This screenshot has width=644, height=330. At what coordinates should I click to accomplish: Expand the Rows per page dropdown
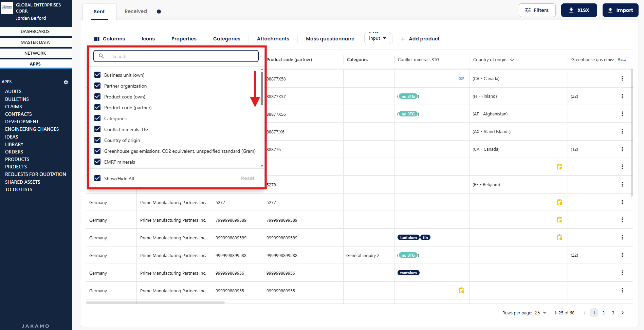pos(540,313)
